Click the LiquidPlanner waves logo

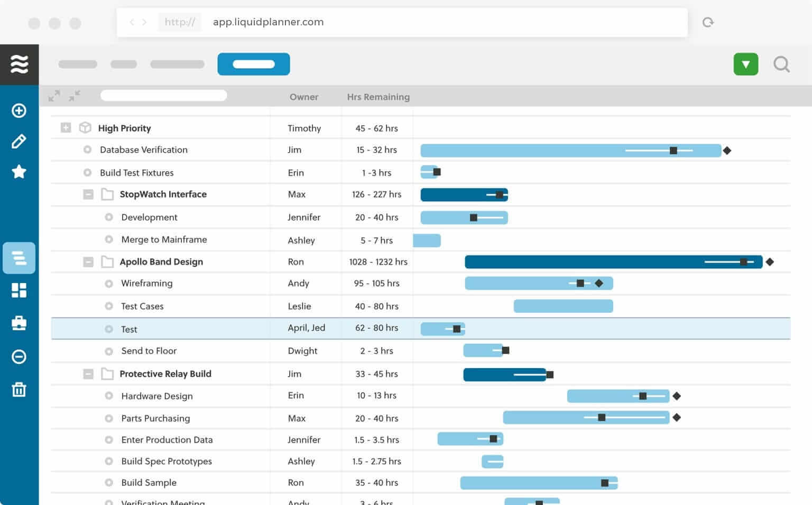pyautogui.click(x=19, y=64)
